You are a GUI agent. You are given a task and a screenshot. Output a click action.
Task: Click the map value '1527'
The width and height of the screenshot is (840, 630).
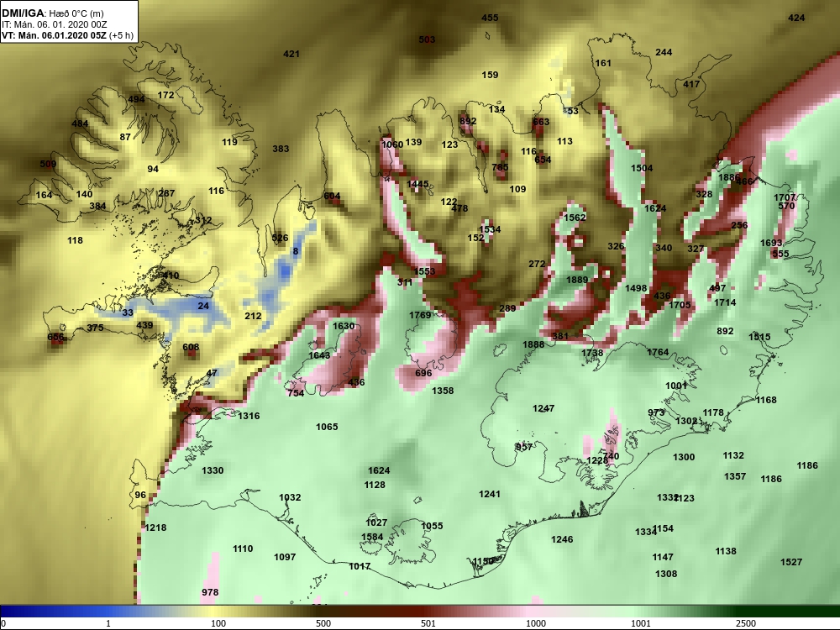coord(791,562)
